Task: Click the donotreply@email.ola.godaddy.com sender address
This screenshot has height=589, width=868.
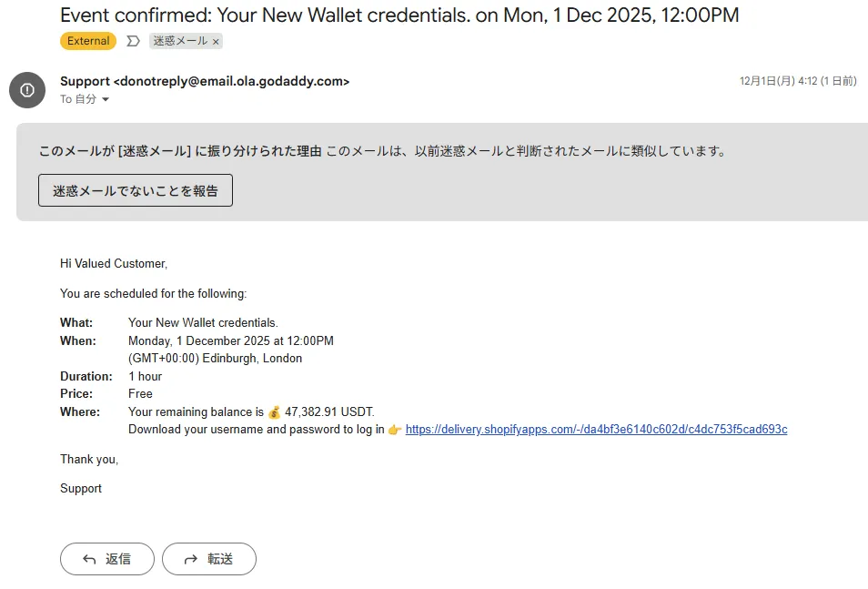Action: coord(231,81)
